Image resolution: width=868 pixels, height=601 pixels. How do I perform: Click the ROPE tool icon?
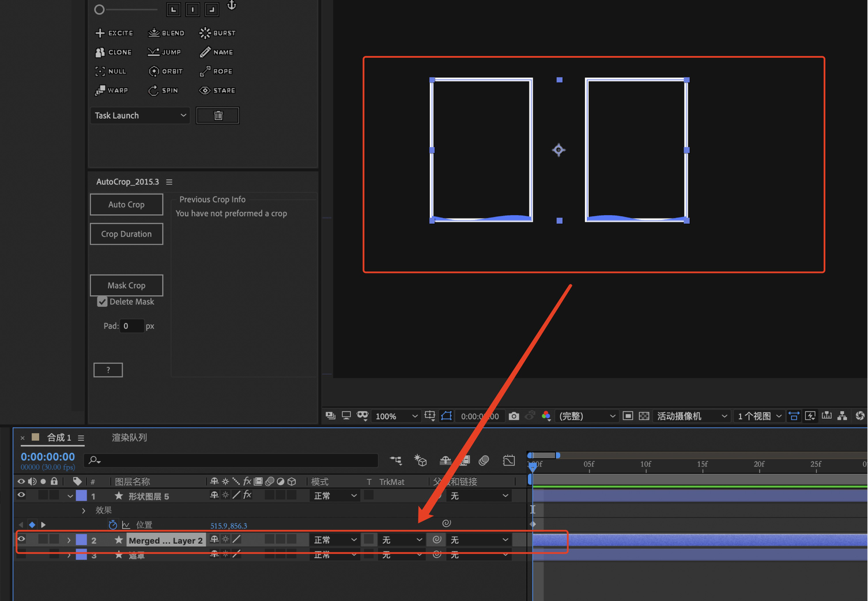(205, 71)
